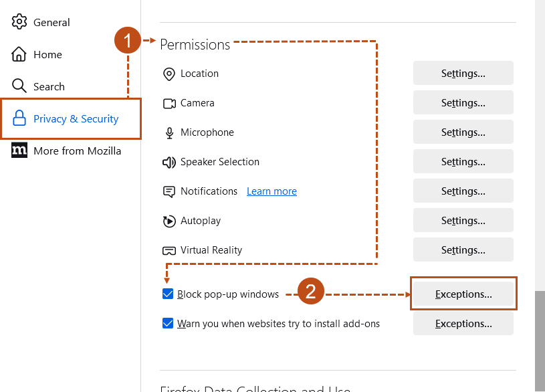
Task: Click the Autoplay permission icon
Action: tap(169, 221)
